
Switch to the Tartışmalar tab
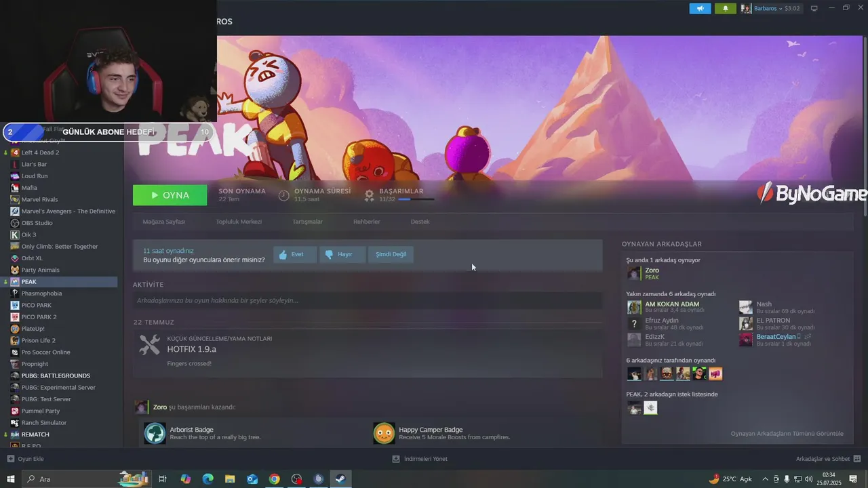[307, 222]
